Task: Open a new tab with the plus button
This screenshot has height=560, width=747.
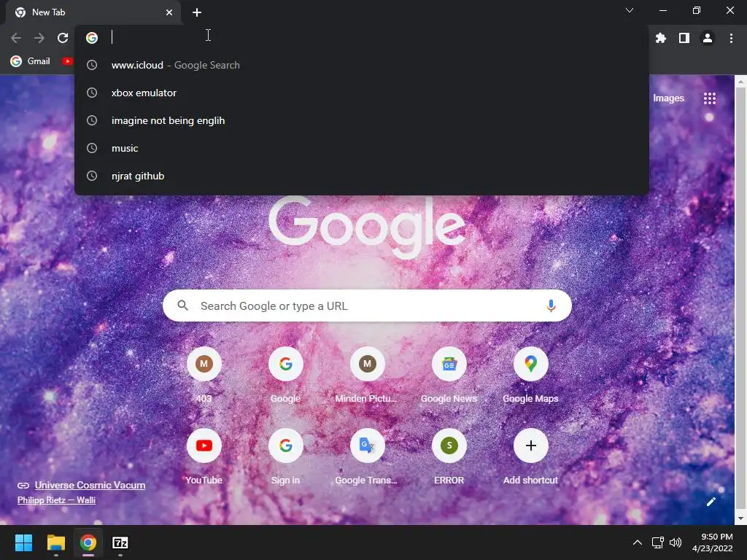Action: (197, 12)
